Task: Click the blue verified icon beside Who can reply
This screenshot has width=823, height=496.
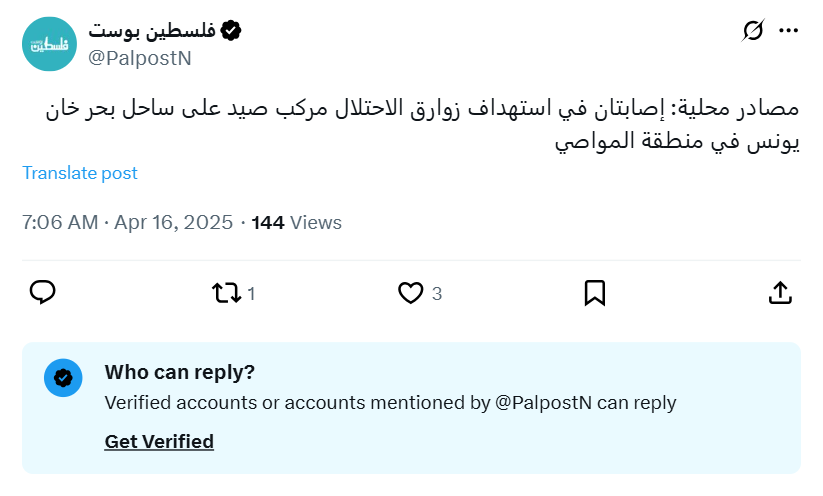Action: 63,378
